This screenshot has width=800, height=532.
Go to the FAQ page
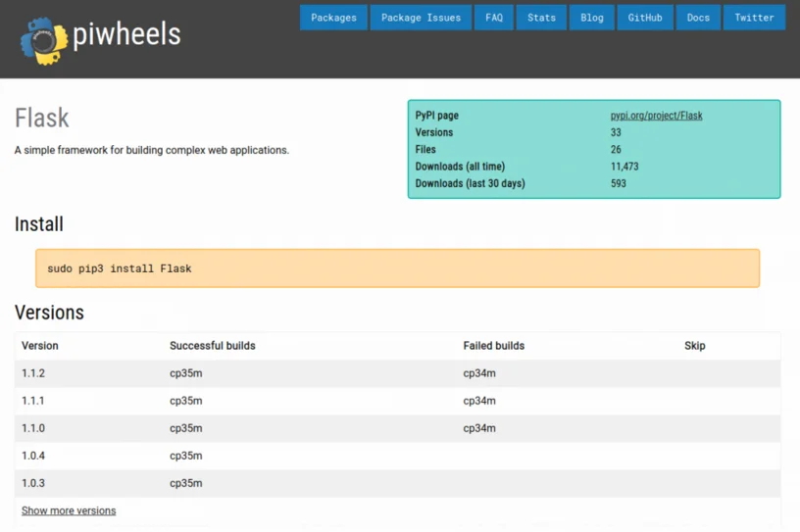coord(494,18)
